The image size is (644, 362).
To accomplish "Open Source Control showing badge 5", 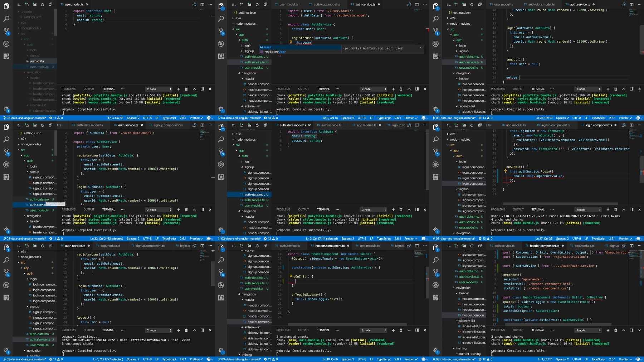I will pyautogui.click(x=435, y=152).
